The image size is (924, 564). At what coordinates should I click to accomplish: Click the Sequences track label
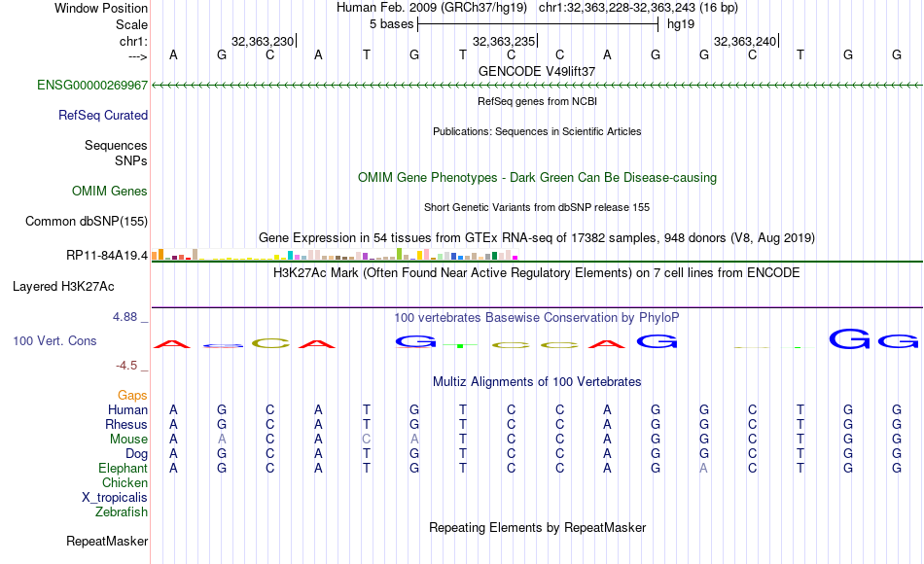tap(116, 145)
